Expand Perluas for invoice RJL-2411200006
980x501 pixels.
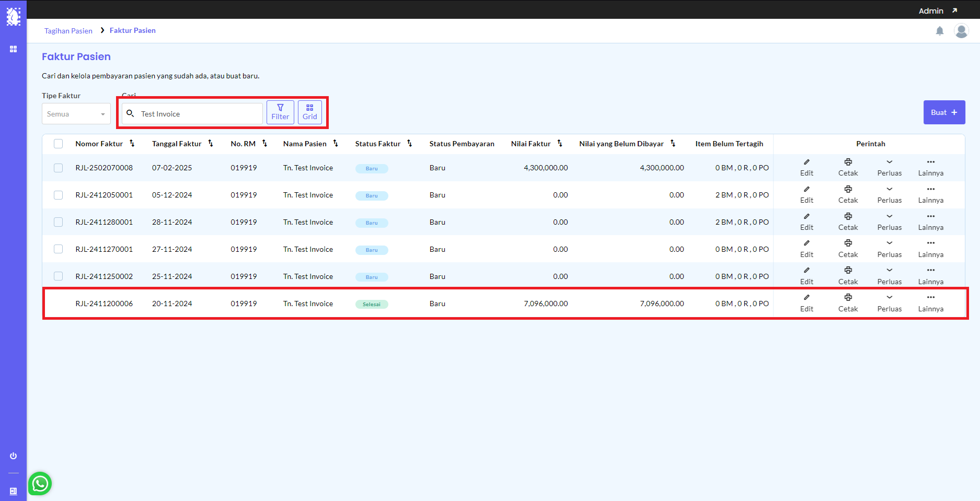click(x=890, y=304)
